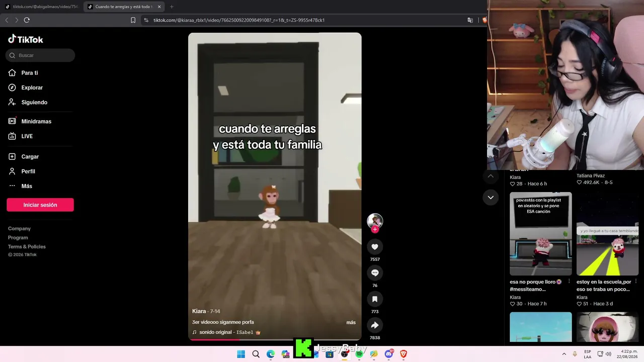
Task: Open a new browser tab
Action: 172,7
